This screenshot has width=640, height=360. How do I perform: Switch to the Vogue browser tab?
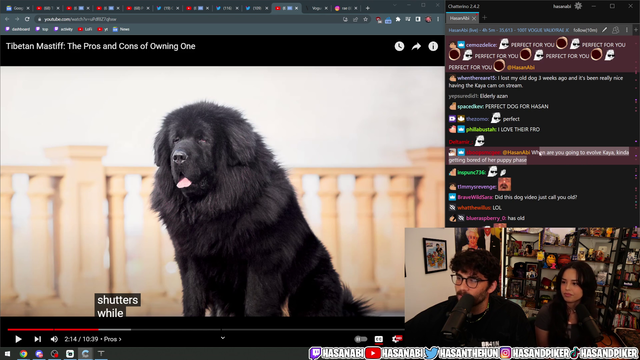[x=316, y=8]
